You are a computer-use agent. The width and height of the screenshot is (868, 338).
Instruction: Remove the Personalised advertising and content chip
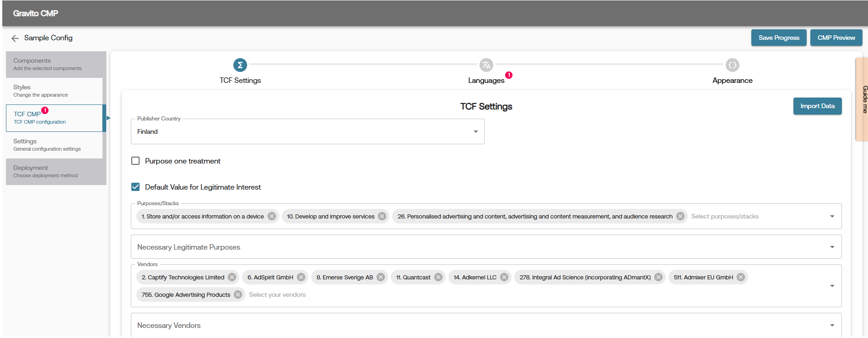[x=680, y=216]
